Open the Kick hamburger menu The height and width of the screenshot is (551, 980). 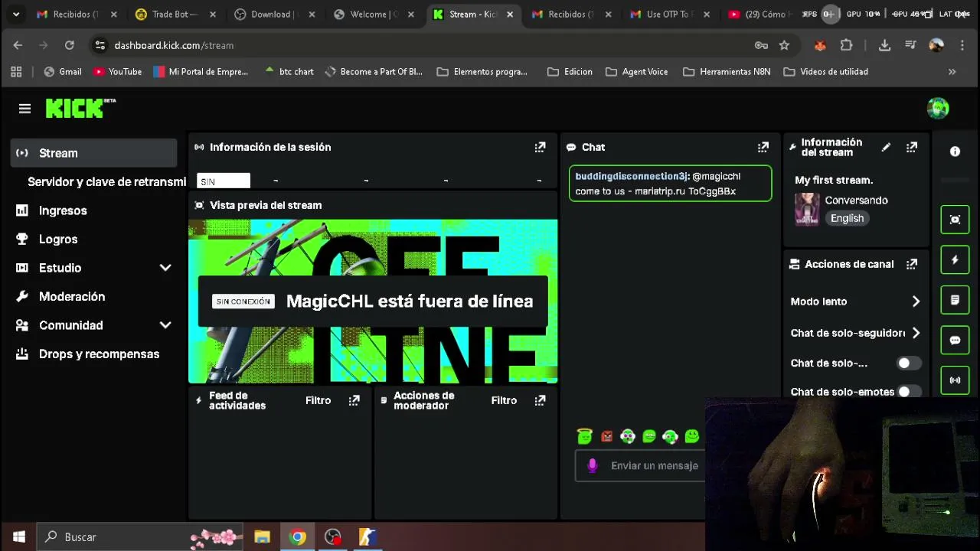click(x=24, y=109)
